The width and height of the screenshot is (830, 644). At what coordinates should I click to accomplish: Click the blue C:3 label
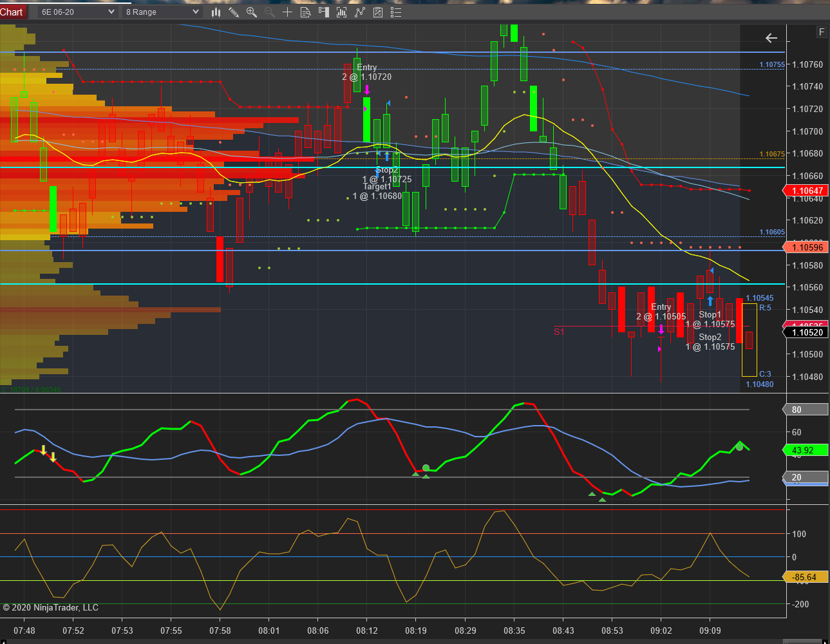coord(765,374)
